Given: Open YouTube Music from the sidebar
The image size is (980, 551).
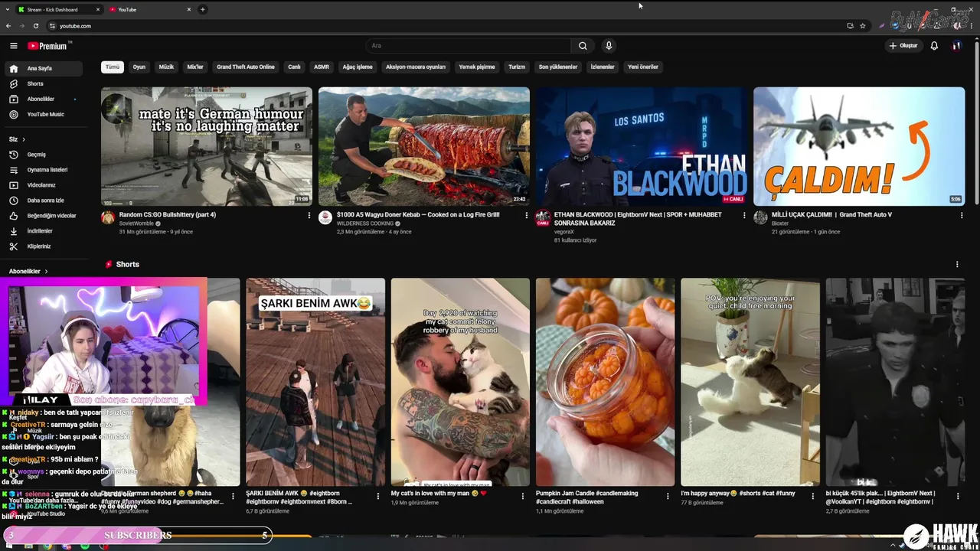Looking at the screenshot, I should click(x=44, y=114).
